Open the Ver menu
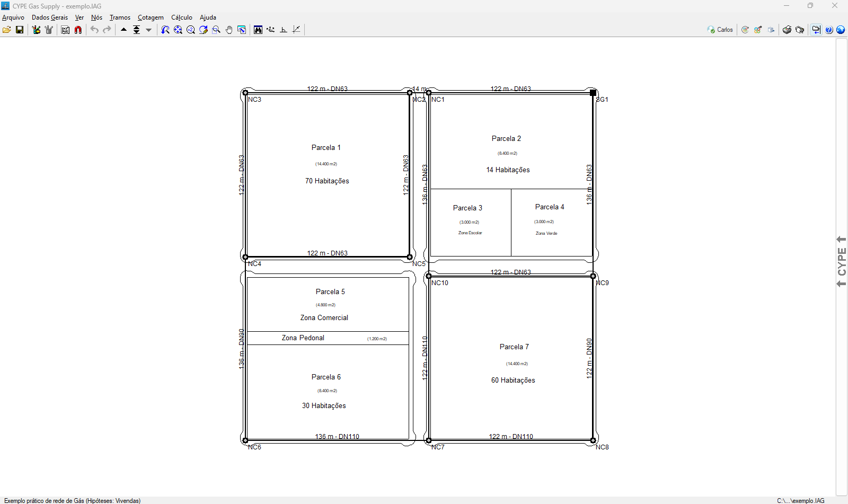 coord(79,17)
